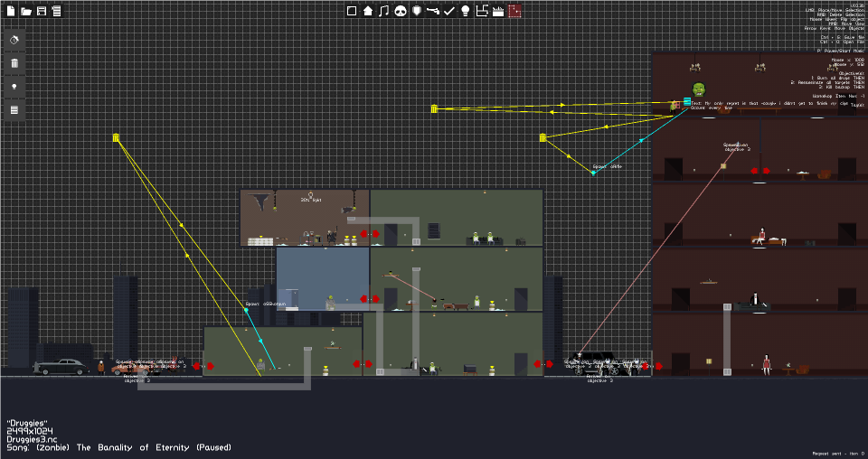Toggle the red grid icon in top toolbar
The image size is (868, 459).
coord(514,11)
